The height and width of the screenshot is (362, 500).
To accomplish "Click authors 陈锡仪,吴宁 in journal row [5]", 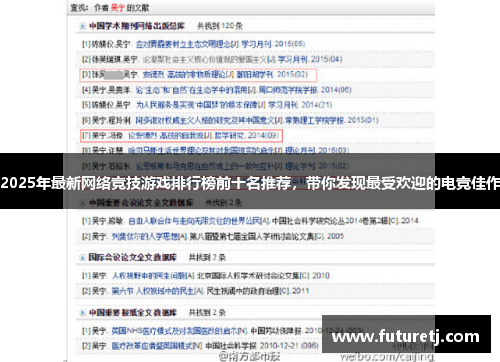I will tap(111, 105).
